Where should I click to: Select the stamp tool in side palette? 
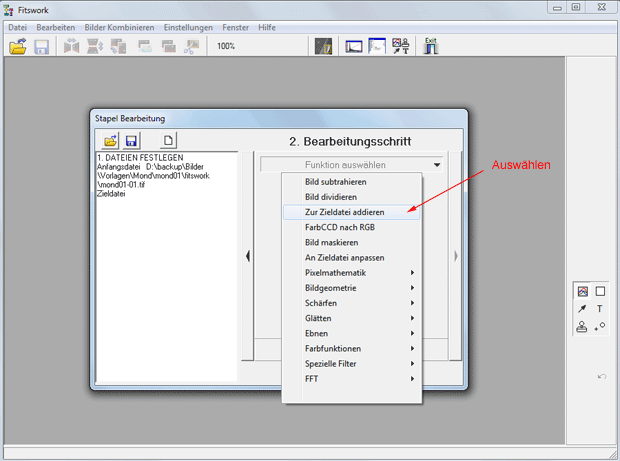point(582,327)
